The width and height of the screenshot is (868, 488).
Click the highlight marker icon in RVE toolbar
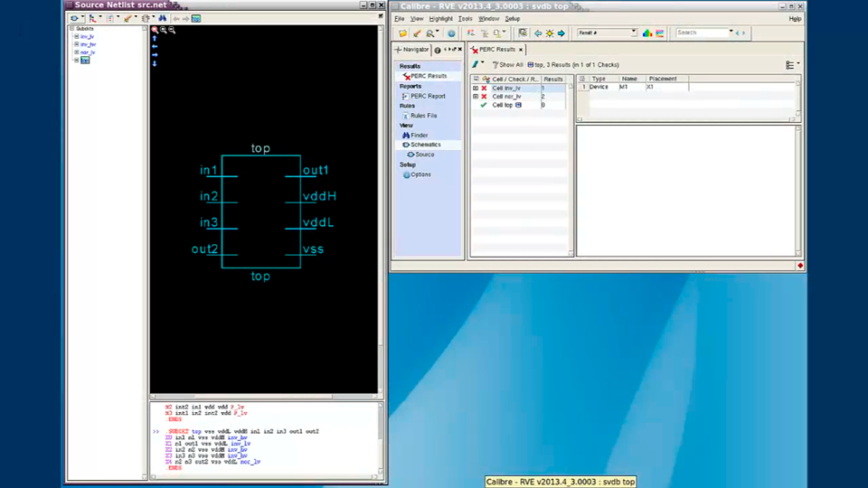coord(417,33)
